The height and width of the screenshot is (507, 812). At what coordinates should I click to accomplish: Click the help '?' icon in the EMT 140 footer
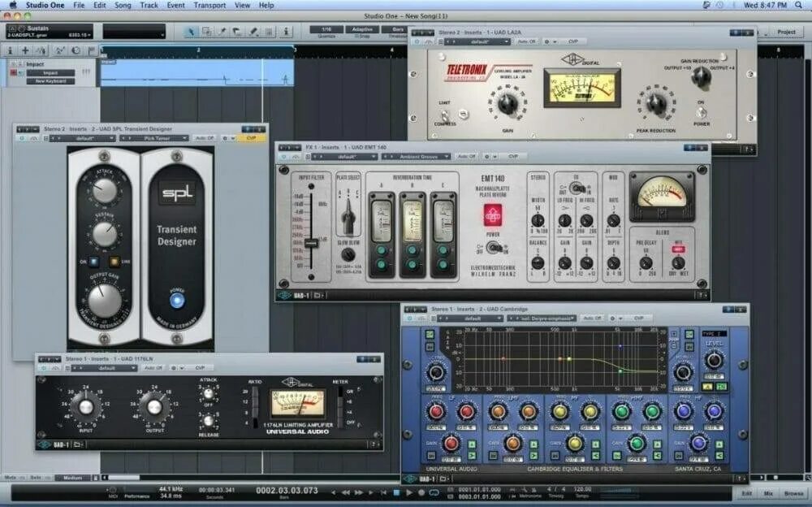702,296
